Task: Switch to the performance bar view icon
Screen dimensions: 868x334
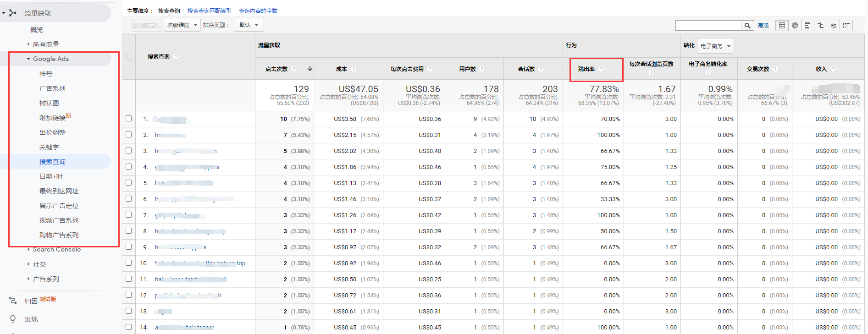Action: pos(807,26)
